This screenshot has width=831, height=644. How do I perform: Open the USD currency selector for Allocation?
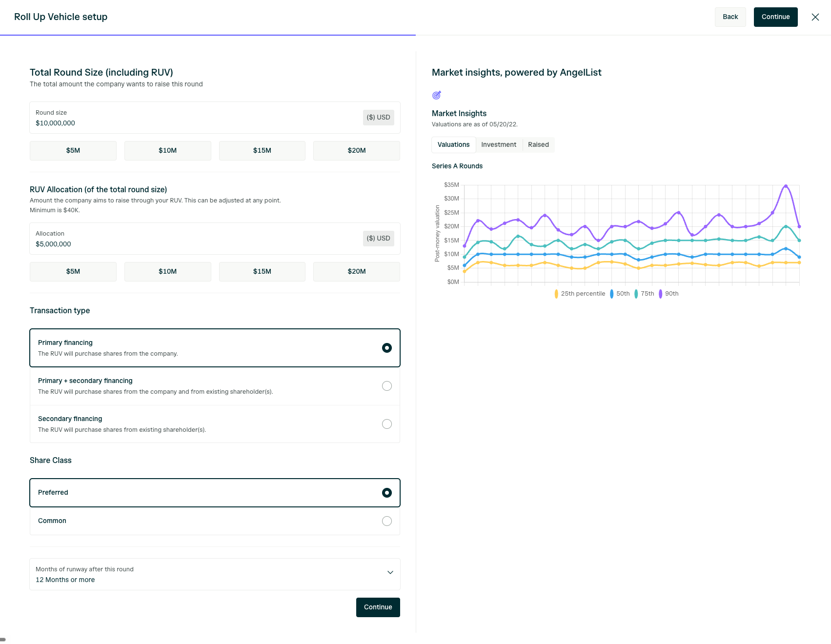click(379, 239)
